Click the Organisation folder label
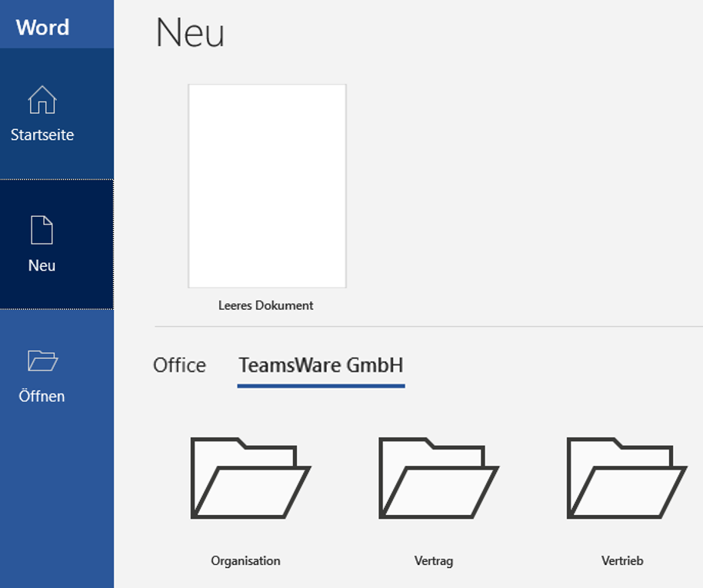This screenshot has width=703, height=588. coord(245,560)
